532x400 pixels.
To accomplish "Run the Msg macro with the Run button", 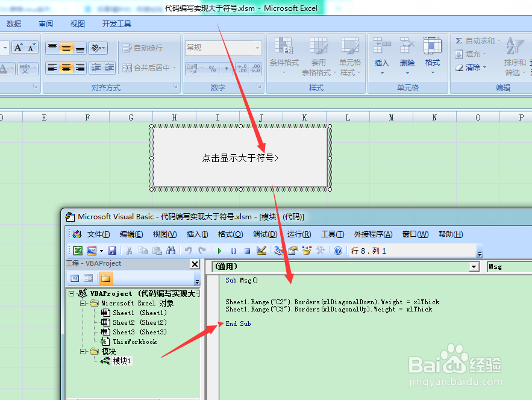I will point(218,250).
